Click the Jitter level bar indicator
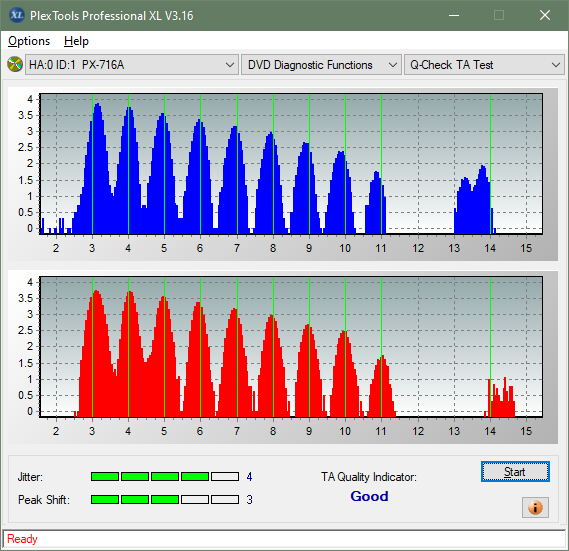 (x=165, y=476)
